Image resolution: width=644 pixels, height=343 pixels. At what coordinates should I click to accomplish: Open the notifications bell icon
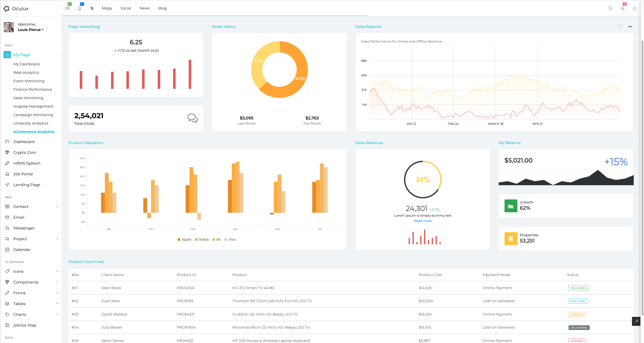(80, 8)
